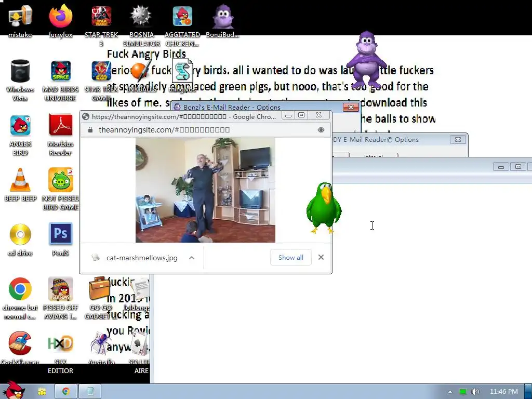This screenshot has width=532, height=399.
Task: Close the Chrome popup window
Action: coord(318,115)
